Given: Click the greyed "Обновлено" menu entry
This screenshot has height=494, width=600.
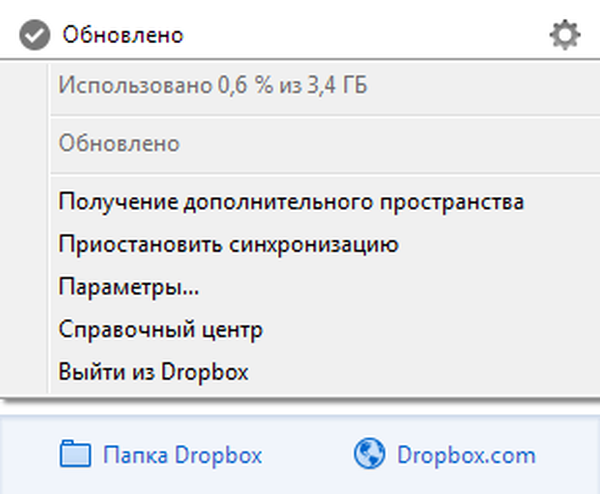Looking at the screenshot, I should (119, 143).
